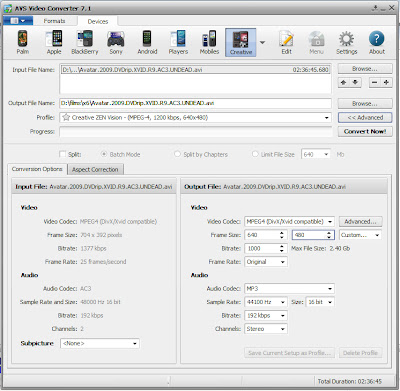Image resolution: width=400 pixels, height=391 pixels.
Task: Browse for the output file location
Action: 365,104
